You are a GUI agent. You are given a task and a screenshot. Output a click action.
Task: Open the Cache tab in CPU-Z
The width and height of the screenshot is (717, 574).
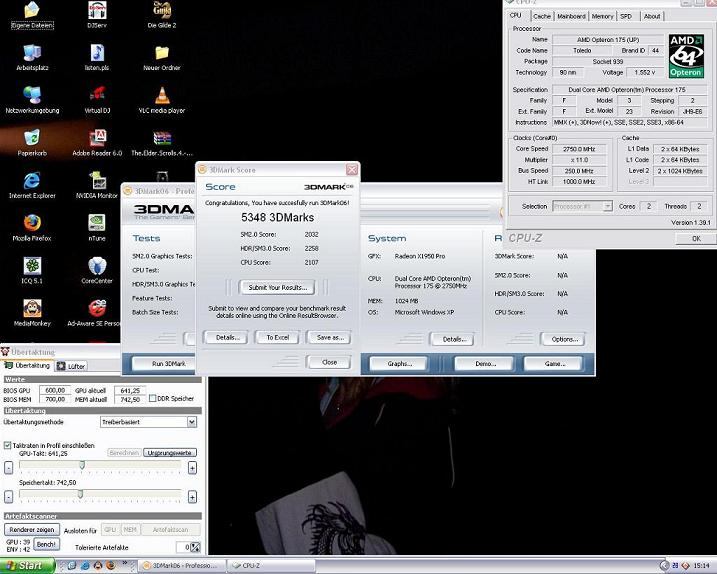(542, 16)
